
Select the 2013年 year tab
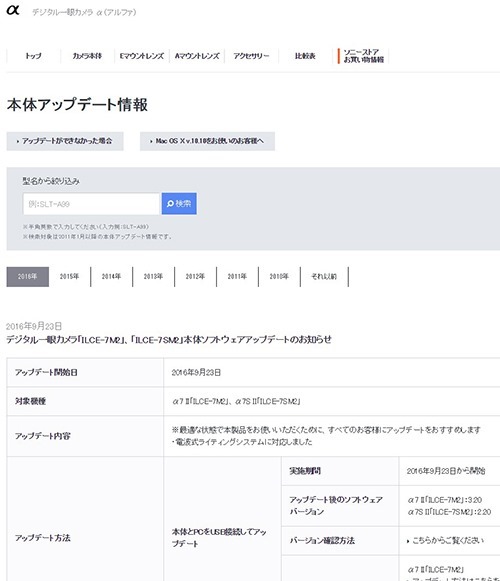[153, 276]
